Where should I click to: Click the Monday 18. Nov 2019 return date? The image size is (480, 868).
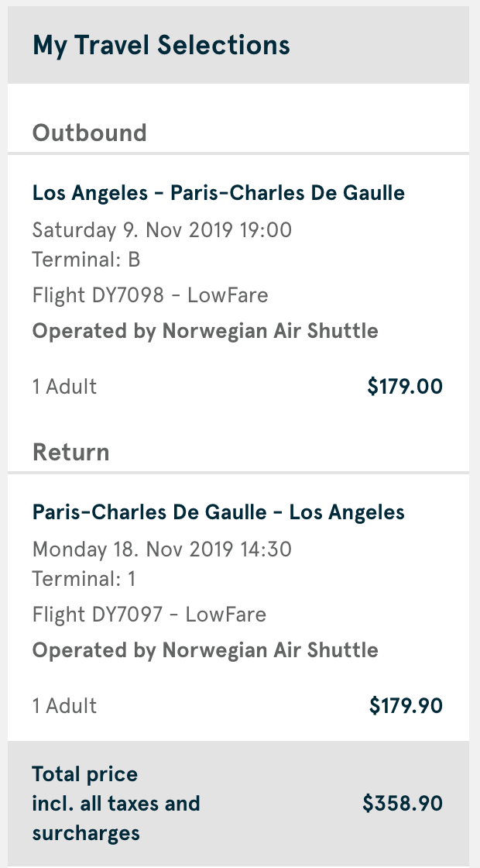[162, 549]
